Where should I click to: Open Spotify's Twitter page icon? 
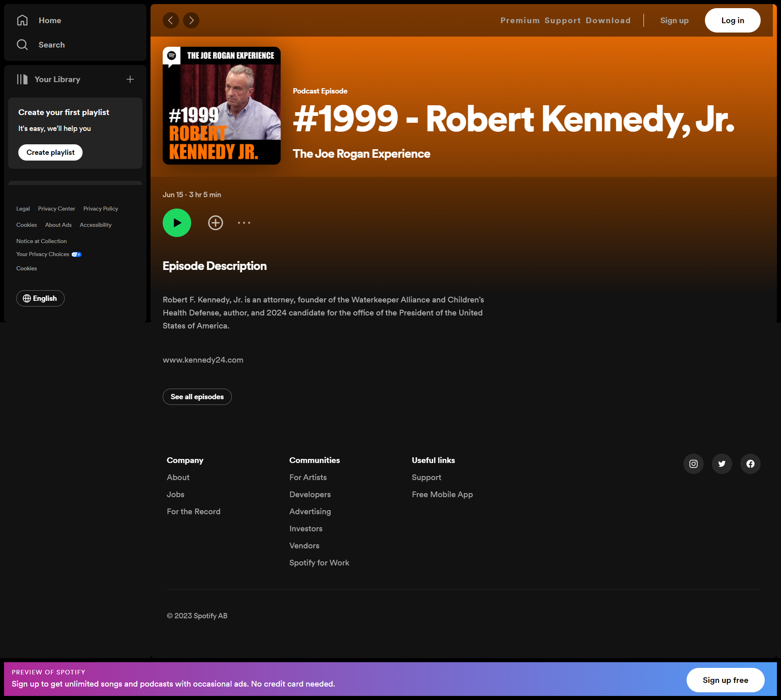click(x=722, y=464)
